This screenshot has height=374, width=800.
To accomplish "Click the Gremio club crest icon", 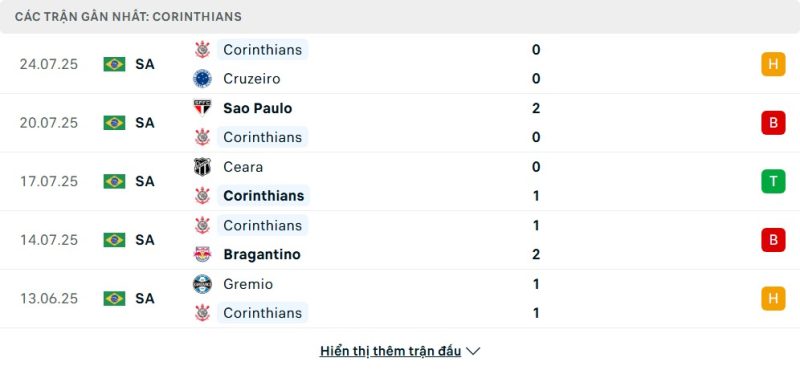I will (x=203, y=284).
